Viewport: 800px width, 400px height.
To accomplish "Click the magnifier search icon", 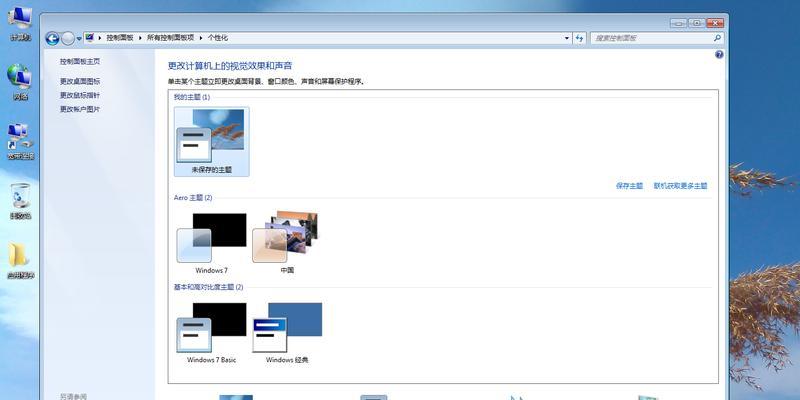I will tap(717, 38).
